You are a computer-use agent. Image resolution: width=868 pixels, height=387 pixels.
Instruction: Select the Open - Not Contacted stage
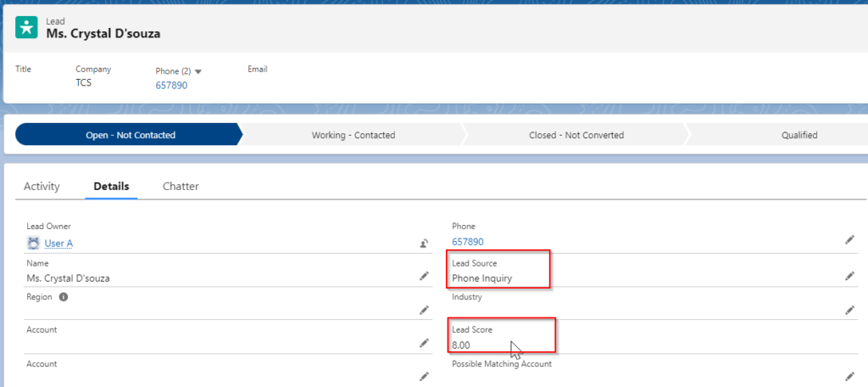[130, 135]
